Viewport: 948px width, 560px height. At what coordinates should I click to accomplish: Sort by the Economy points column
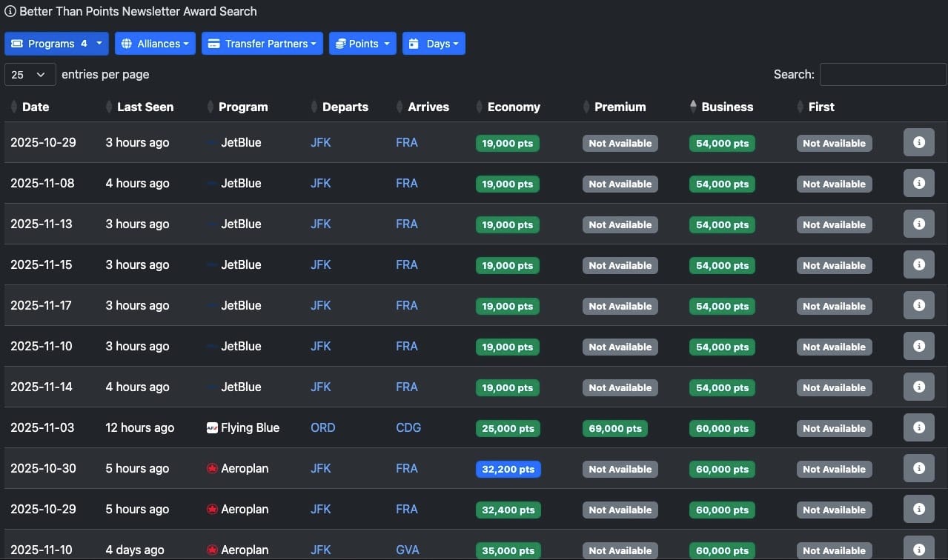513,107
